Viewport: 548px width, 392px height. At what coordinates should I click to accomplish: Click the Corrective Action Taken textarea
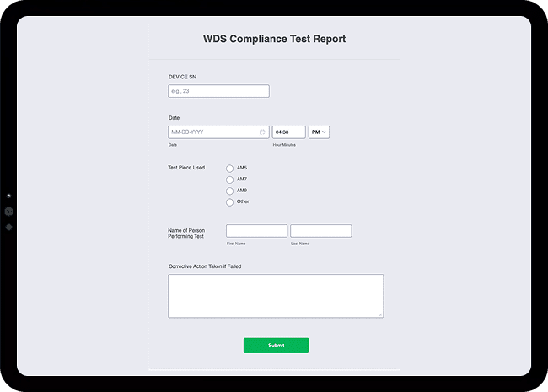(x=276, y=296)
